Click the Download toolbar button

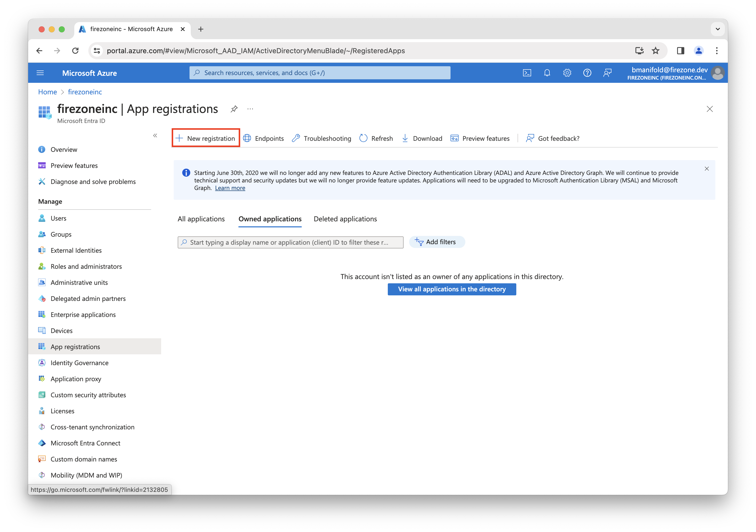tap(422, 138)
